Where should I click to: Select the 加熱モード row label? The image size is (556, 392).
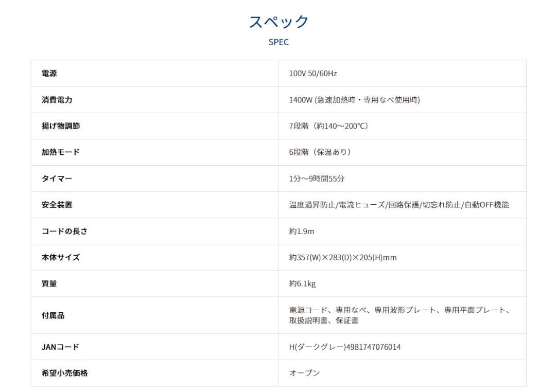coord(61,152)
